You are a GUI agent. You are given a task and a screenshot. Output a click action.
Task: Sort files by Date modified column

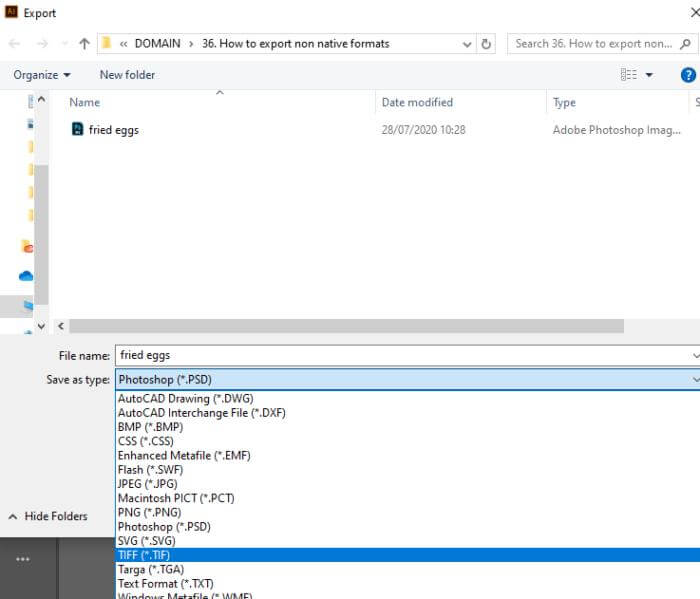tap(417, 103)
